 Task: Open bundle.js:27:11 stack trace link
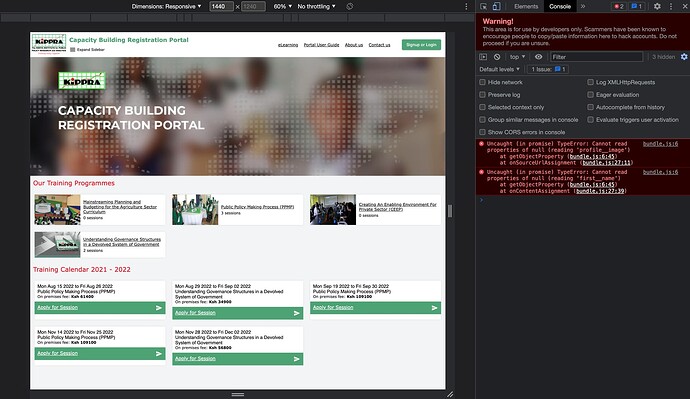607,163
